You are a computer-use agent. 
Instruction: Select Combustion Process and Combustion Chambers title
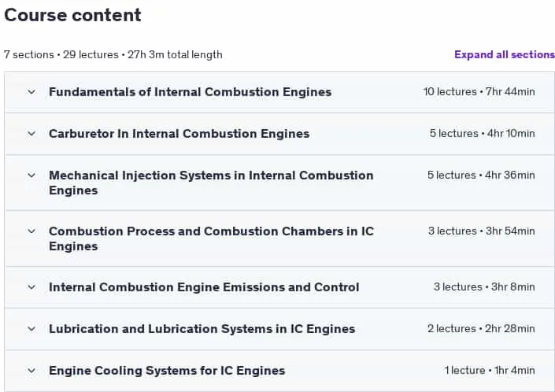tap(211, 239)
